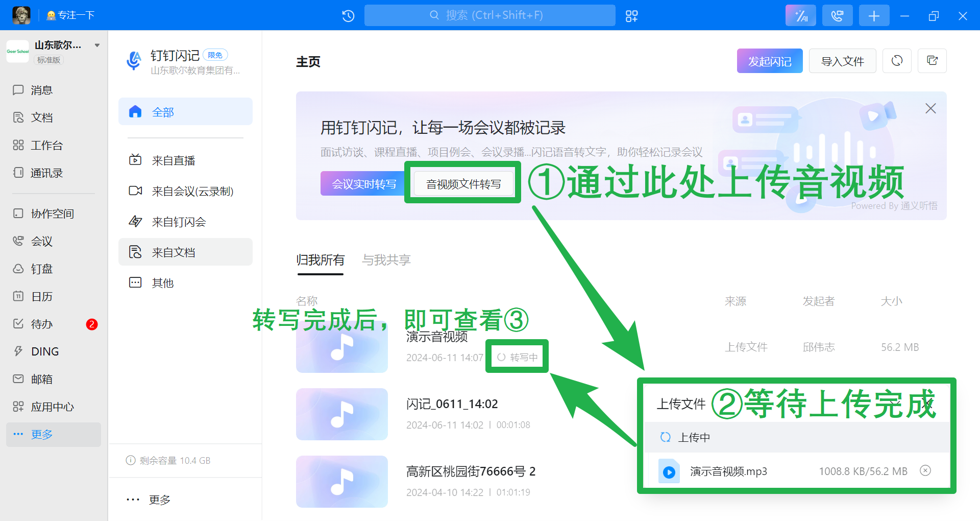Filter by 来自直播
The height and width of the screenshot is (521, 980).
pyautogui.click(x=185, y=160)
